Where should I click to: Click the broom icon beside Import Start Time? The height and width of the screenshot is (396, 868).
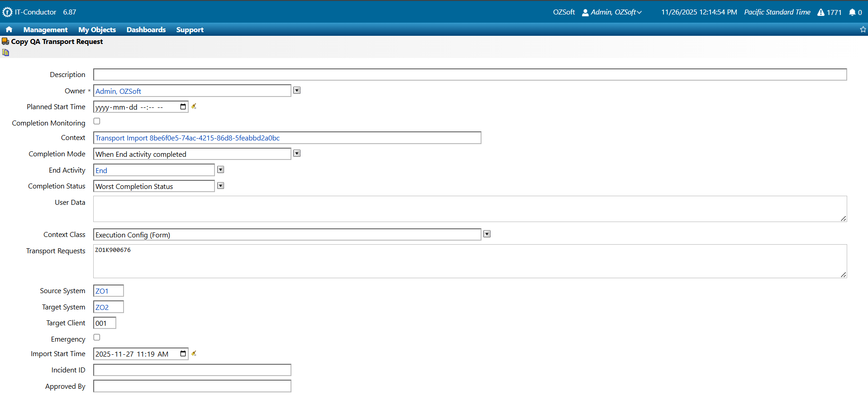(x=194, y=353)
